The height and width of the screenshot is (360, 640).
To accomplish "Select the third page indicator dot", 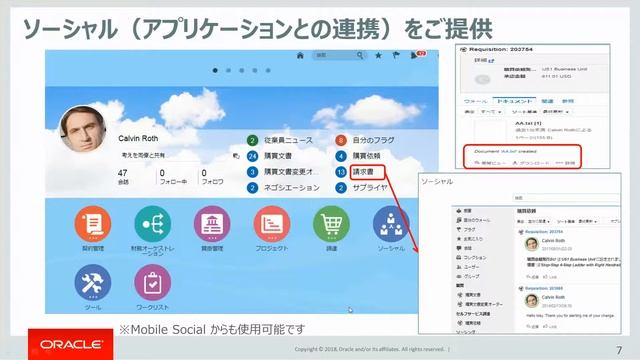I will click(242, 70).
